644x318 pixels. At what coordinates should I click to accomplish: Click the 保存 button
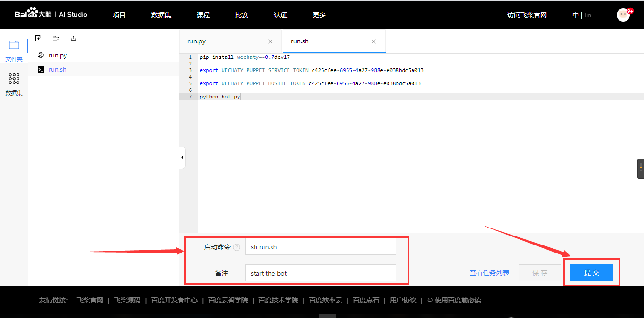click(x=540, y=273)
